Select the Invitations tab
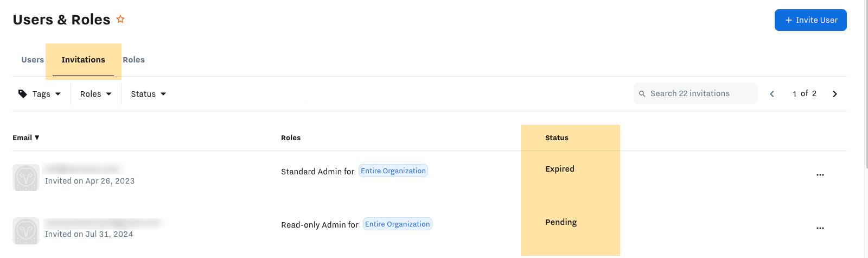The width and height of the screenshot is (868, 258). [x=83, y=60]
